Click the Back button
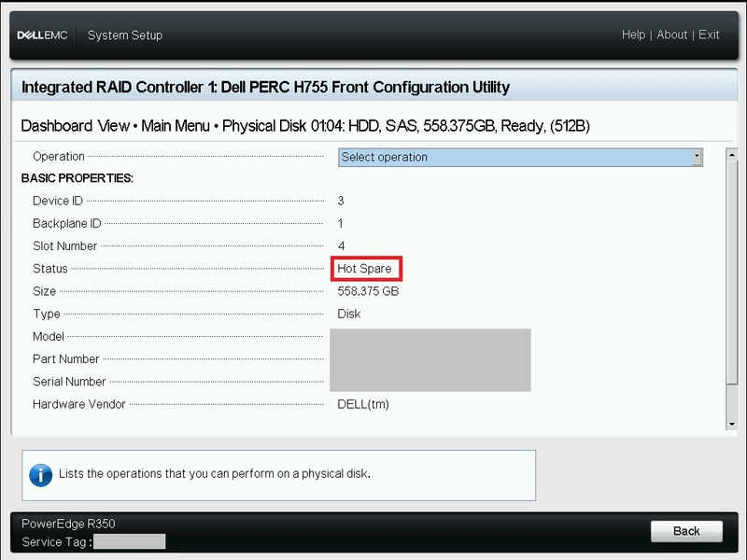The height and width of the screenshot is (560, 747). click(x=686, y=531)
